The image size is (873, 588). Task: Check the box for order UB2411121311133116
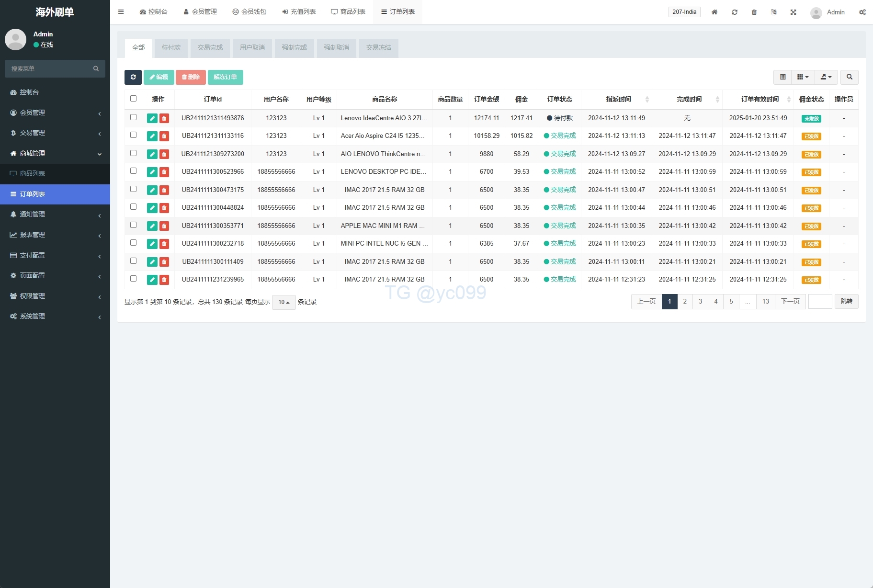(133, 135)
